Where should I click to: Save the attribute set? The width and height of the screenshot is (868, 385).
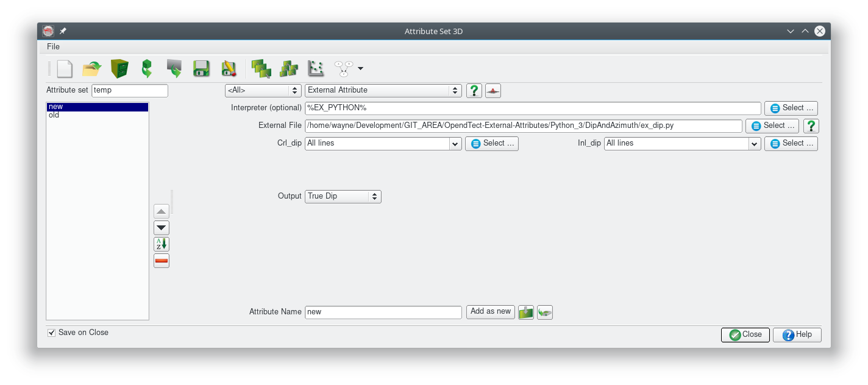pos(201,68)
